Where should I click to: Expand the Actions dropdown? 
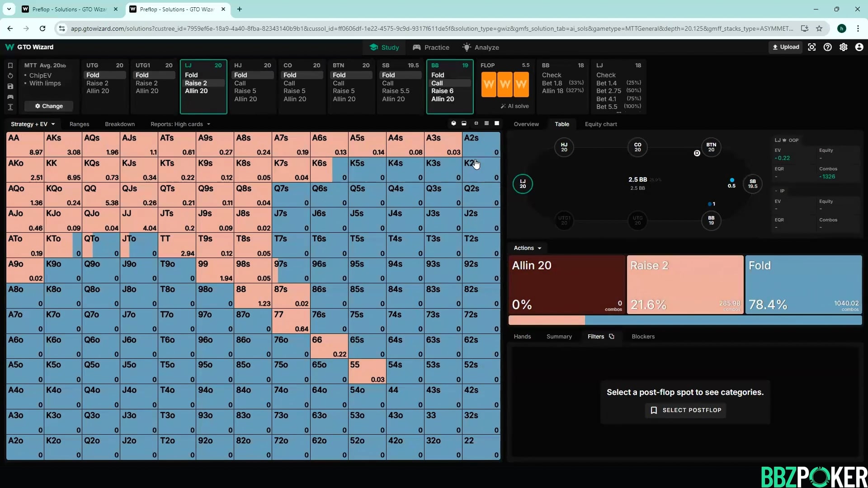point(527,248)
